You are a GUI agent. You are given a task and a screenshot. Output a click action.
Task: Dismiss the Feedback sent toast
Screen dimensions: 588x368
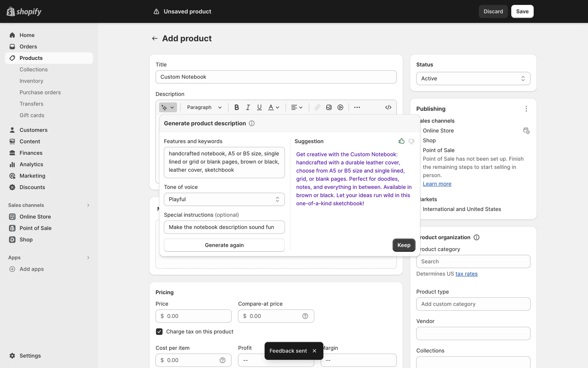(314, 351)
